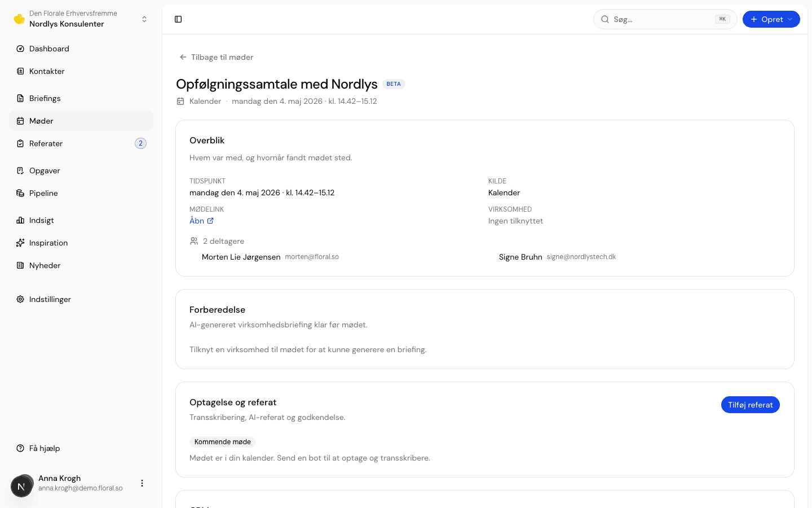The image size is (812, 508).
Task: Click the Forberedelse heading
Action: 217,310
